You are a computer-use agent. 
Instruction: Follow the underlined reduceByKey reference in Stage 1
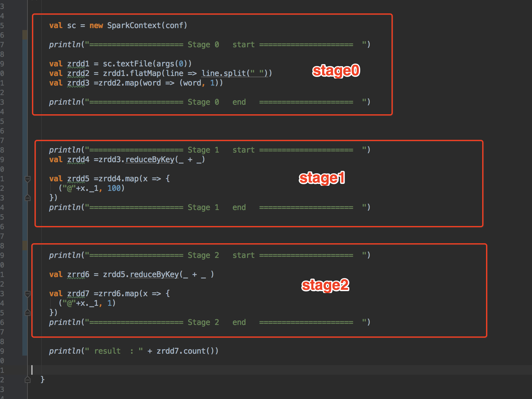tap(150, 160)
